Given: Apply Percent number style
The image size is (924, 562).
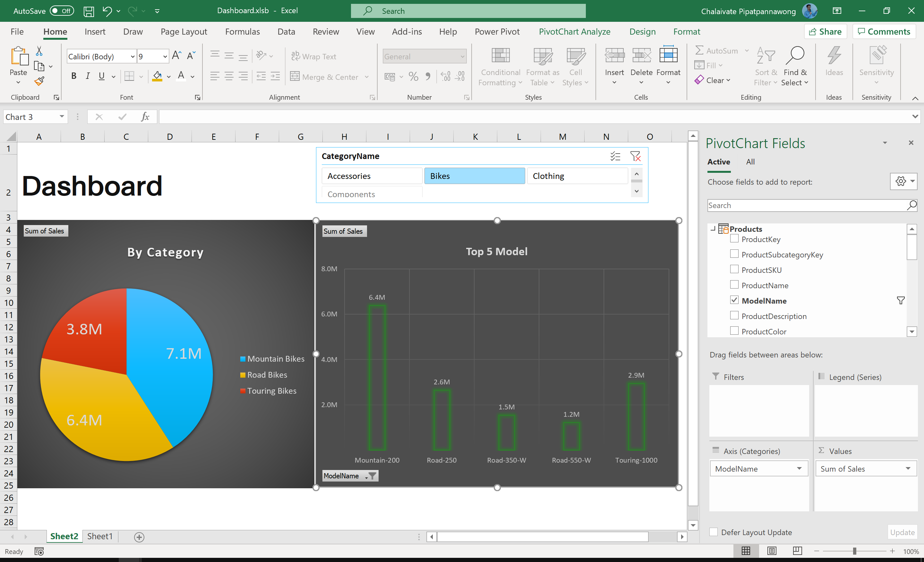Looking at the screenshot, I should click(413, 76).
